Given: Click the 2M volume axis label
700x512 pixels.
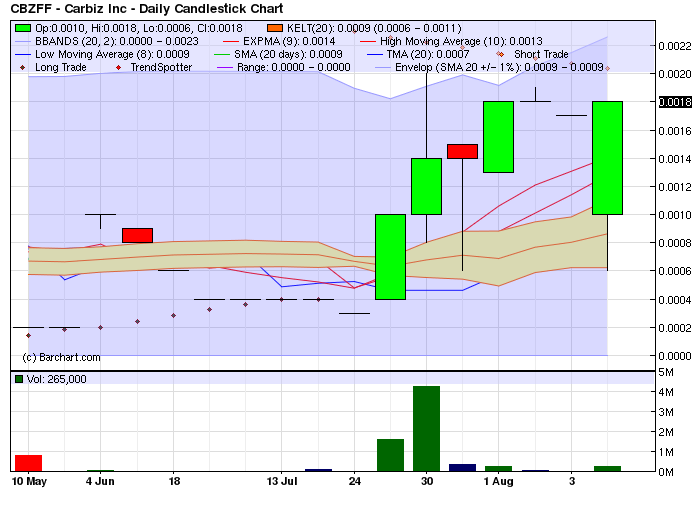Looking at the screenshot, I should (x=666, y=432).
